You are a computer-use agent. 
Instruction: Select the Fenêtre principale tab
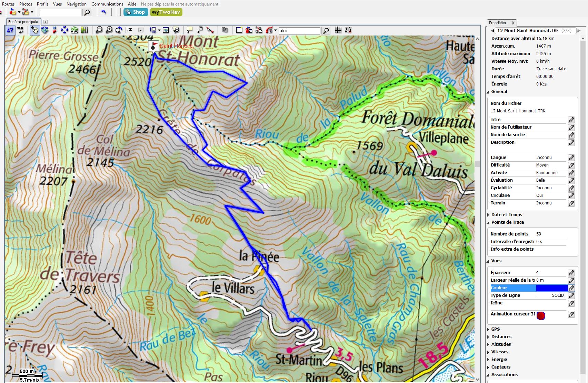tap(23, 22)
